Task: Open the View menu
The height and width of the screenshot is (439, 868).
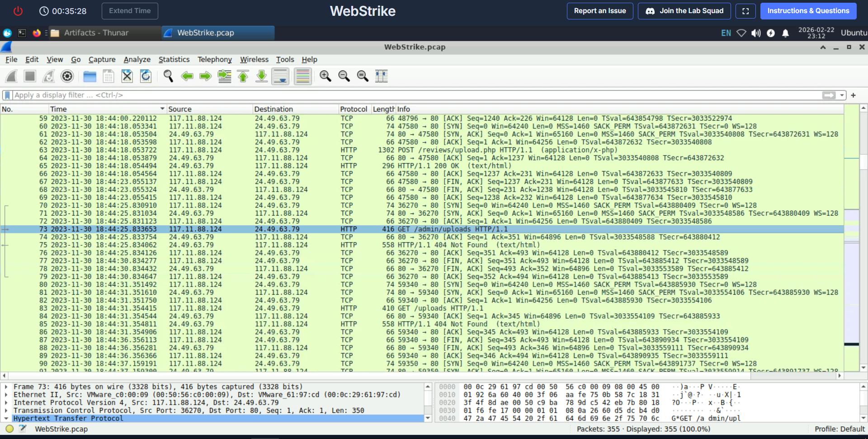Action: coord(55,60)
